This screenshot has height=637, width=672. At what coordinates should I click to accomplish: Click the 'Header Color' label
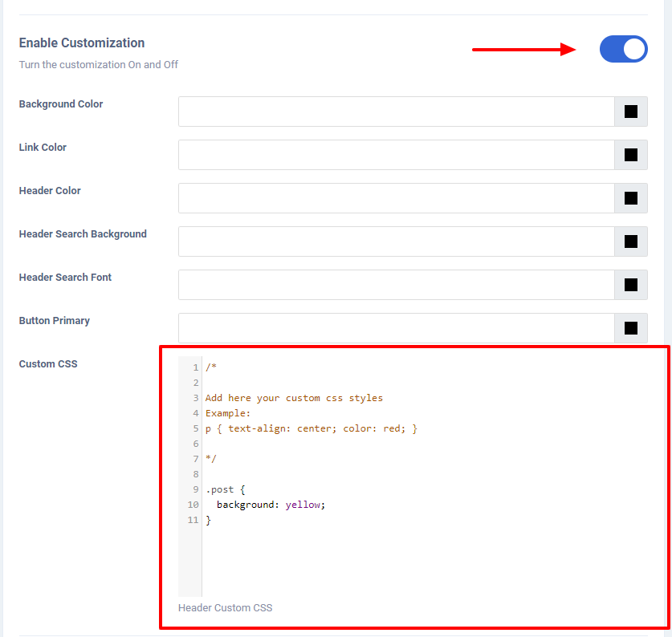point(50,191)
